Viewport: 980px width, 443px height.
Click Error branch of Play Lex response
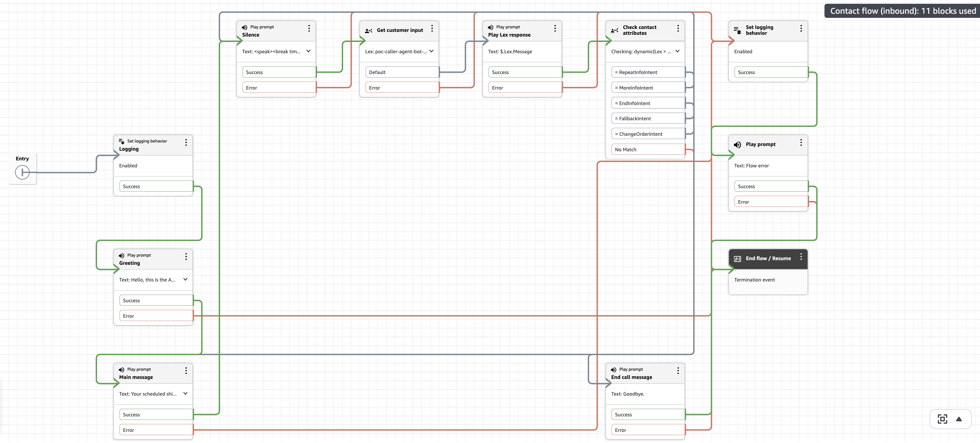coord(525,88)
